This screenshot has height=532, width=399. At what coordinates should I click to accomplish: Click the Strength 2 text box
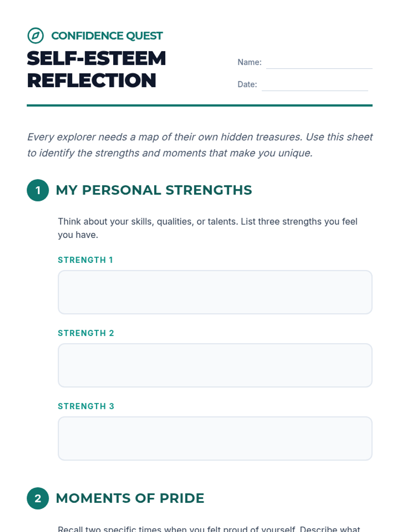(215, 365)
